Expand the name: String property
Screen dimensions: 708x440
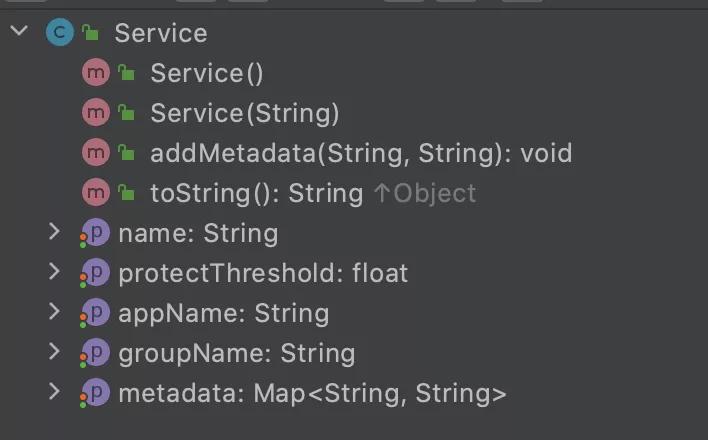tap(55, 233)
